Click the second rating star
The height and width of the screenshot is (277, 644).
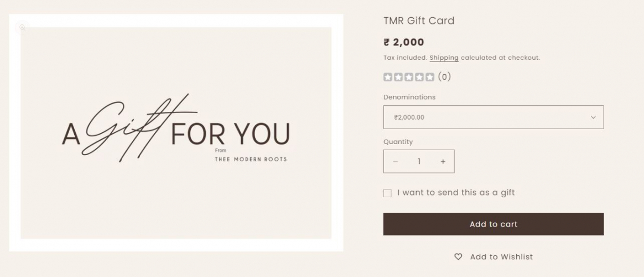pos(398,77)
